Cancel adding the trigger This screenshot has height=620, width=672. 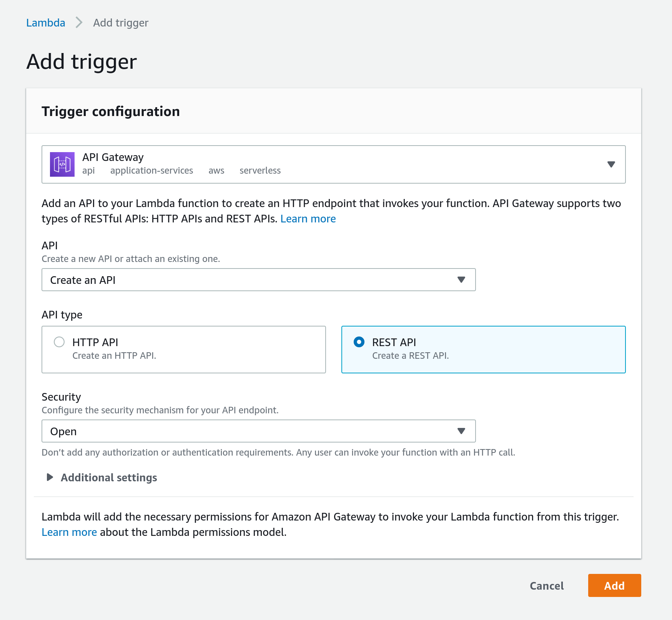[x=546, y=586]
